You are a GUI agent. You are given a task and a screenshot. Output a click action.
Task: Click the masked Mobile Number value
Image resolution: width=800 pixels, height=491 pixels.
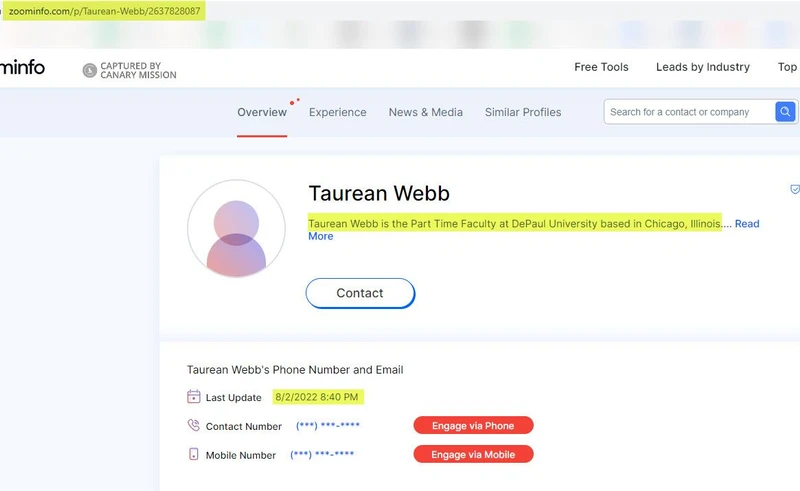(322, 454)
